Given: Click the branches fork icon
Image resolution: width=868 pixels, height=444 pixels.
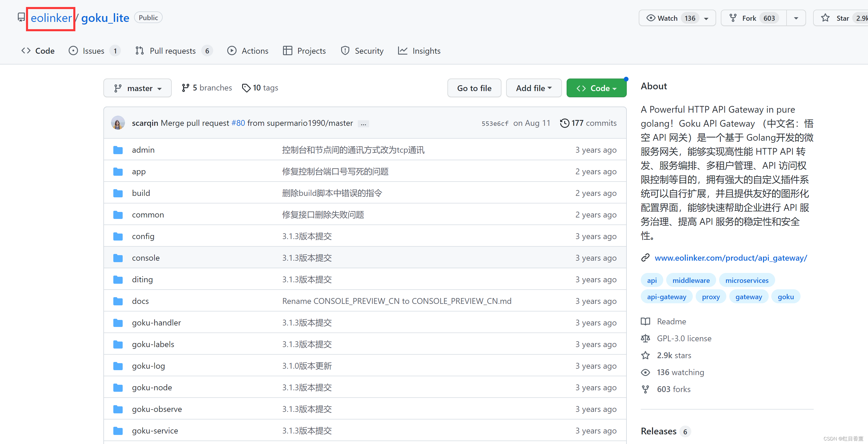Looking at the screenshot, I should pos(185,88).
